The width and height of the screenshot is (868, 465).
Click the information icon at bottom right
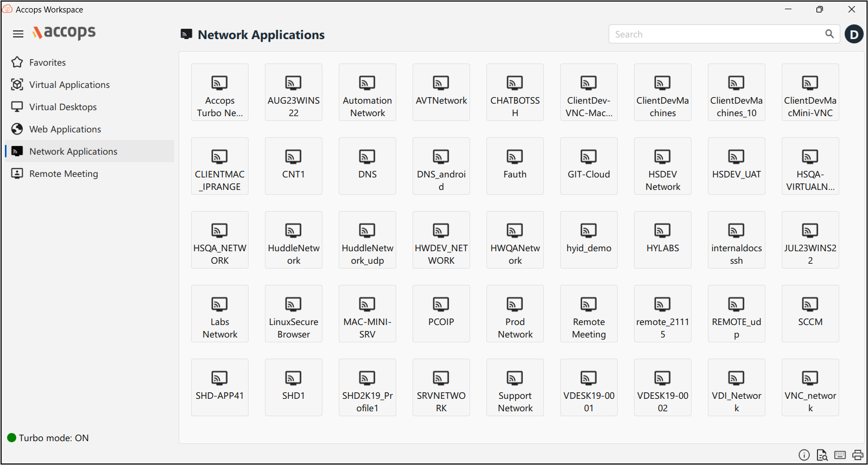(x=804, y=455)
